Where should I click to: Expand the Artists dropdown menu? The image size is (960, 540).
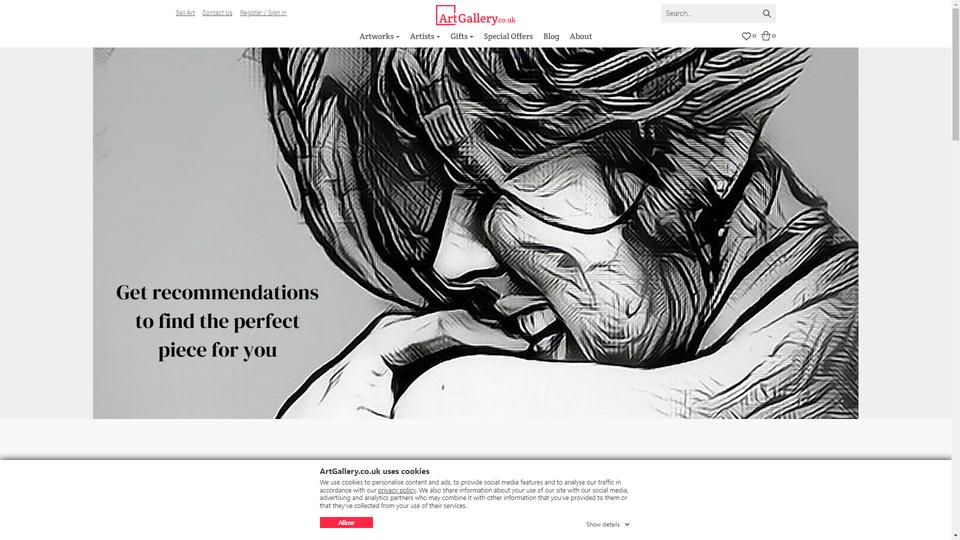pyautogui.click(x=425, y=37)
